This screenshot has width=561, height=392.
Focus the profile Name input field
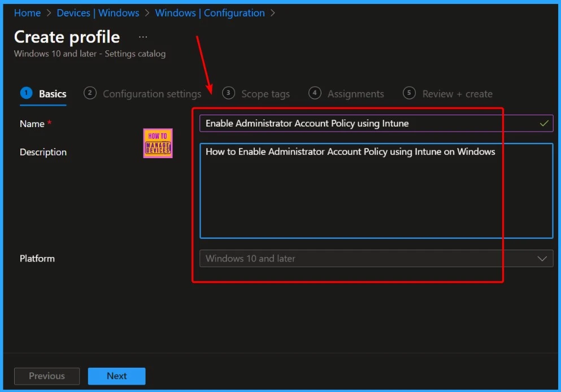pyautogui.click(x=376, y=123)
